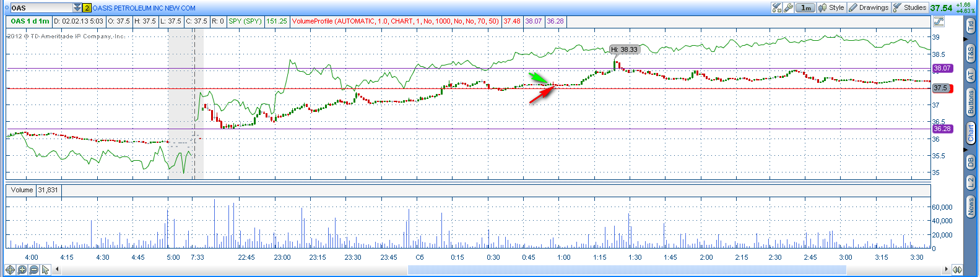This screenshot has width=980, height=277.
Task: Click the 38.07 purple price axis label
Action: pyautogui.click(x=942, y=68)
